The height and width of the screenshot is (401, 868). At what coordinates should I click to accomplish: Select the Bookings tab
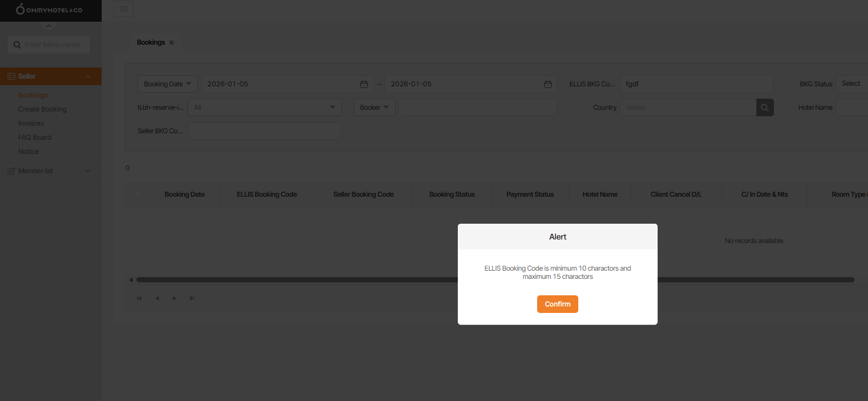(151, 42)
